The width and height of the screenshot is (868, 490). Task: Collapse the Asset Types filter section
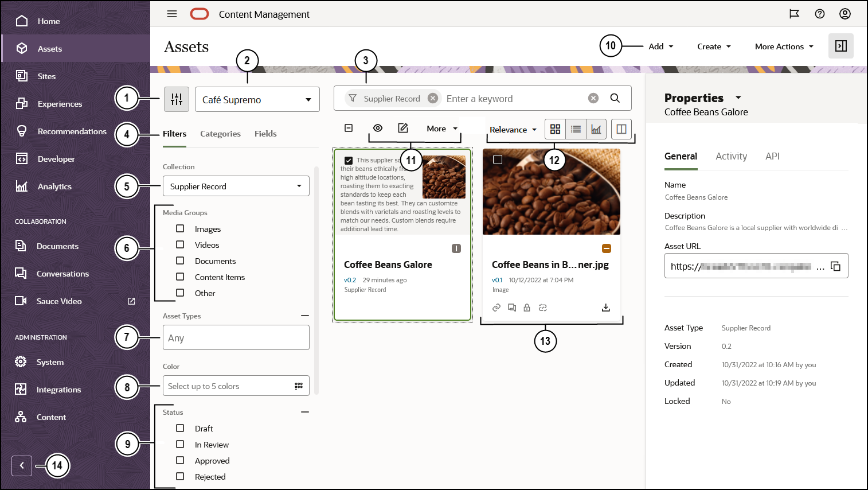pyautogui.click(x=305, y=316)
